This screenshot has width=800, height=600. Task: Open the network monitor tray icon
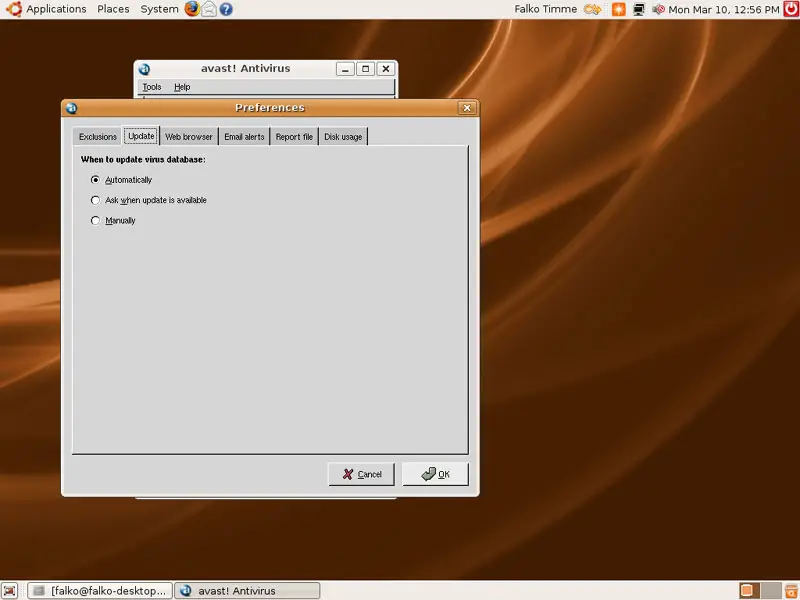pos(639,9)
